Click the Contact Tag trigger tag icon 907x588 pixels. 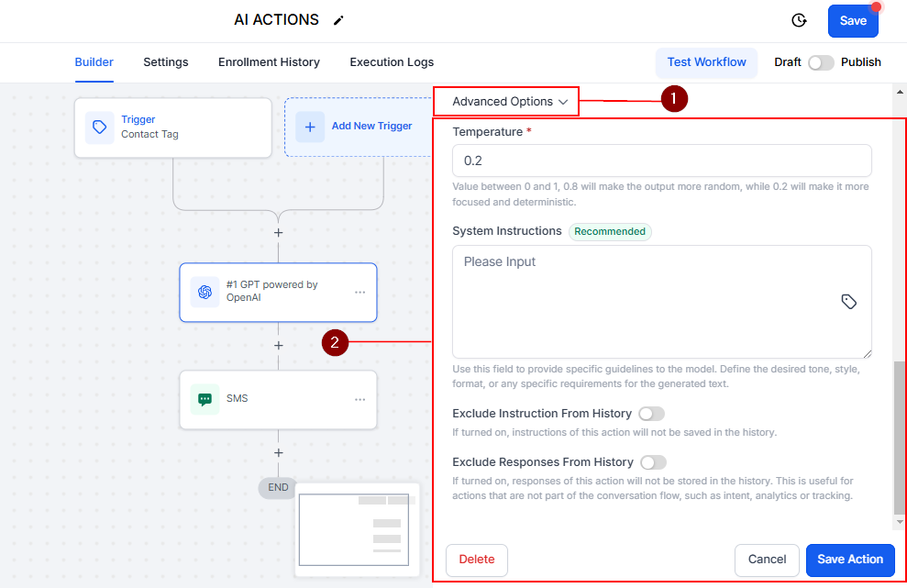pyautogui.click(x=99, y=128)
